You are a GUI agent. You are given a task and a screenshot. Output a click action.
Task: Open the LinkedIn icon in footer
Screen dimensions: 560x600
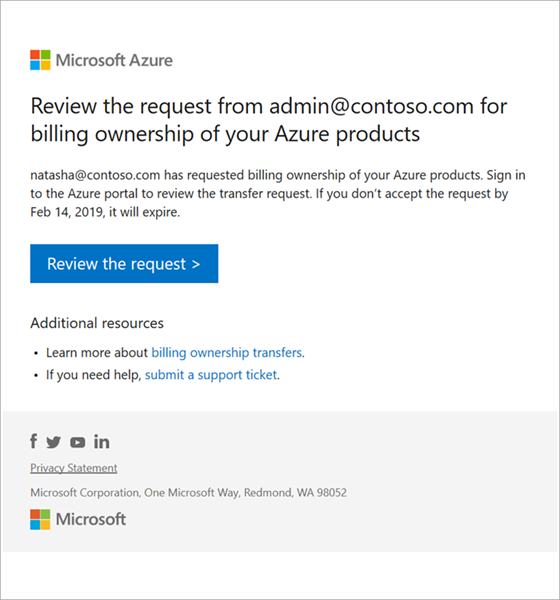(x=102, y=442)
